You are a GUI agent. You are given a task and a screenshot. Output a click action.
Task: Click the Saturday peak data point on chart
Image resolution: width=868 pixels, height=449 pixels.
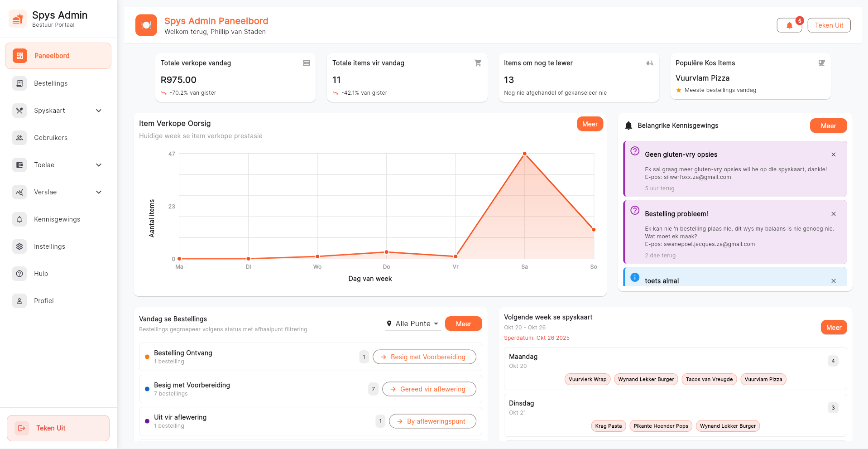(524, 154)
